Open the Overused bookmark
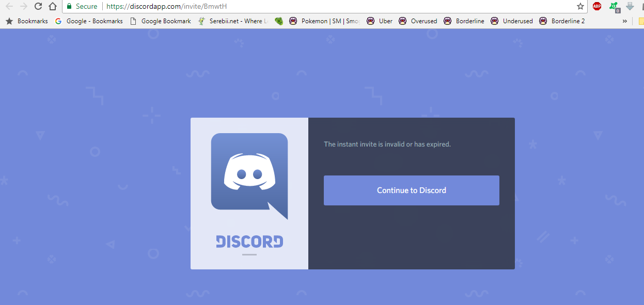Screen dimensions: 644x305 coord(418,21)
